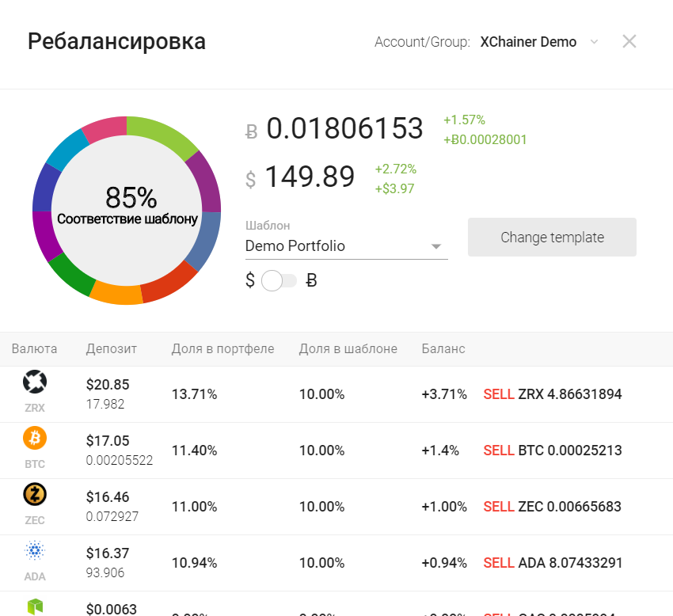The height and width of the screenshot is (616, 673).
Task: Click the orange donut chart segment
Action: [x=116, y=293]
